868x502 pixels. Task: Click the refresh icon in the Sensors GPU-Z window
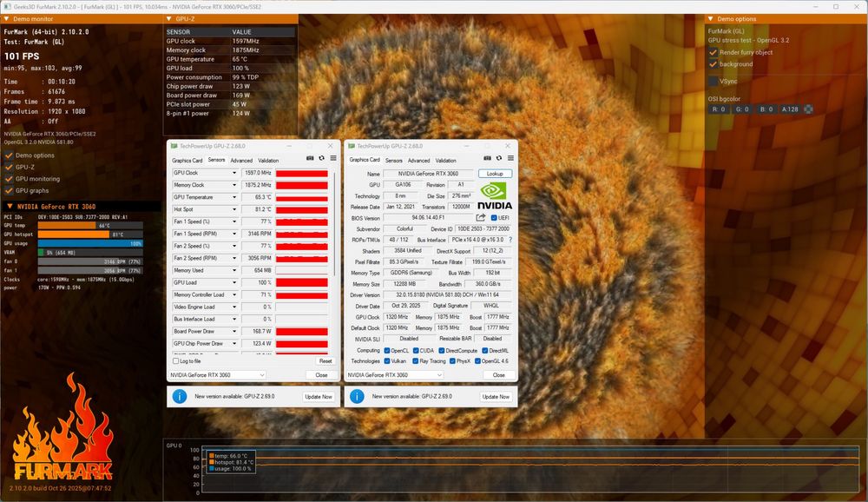[322, 158]
